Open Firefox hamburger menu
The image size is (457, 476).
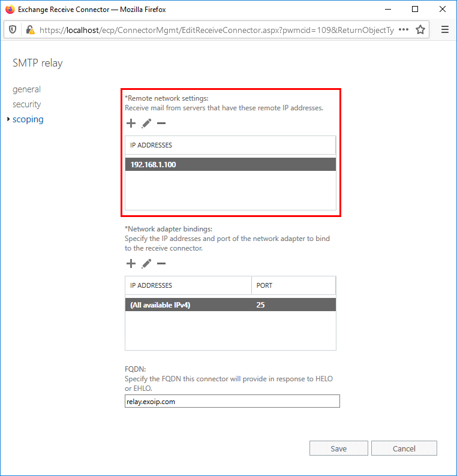[x=444, y=29]
